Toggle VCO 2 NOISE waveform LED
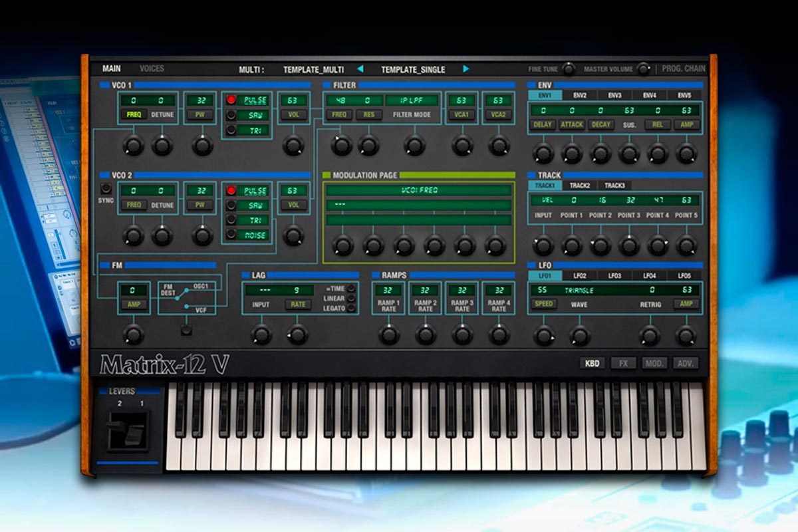Screen dimensions: 798x532 [231, 234]
